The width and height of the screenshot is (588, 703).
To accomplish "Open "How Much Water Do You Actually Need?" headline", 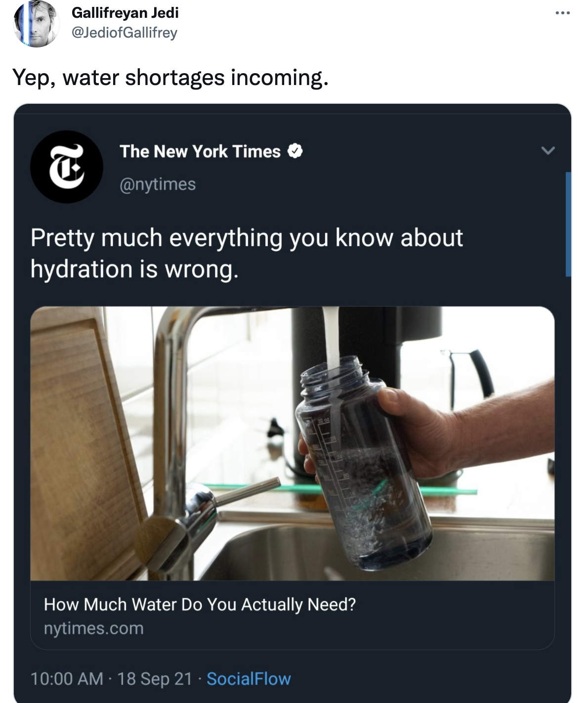I will tap(200, 605).
